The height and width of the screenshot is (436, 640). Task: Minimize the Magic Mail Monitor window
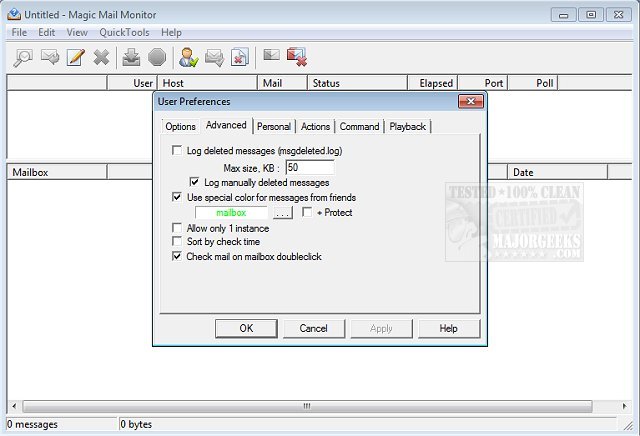click(x=564, y=15)
